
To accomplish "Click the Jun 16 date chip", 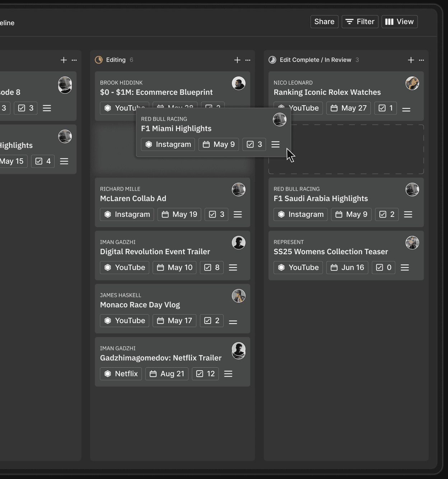I will coord(347,268).
